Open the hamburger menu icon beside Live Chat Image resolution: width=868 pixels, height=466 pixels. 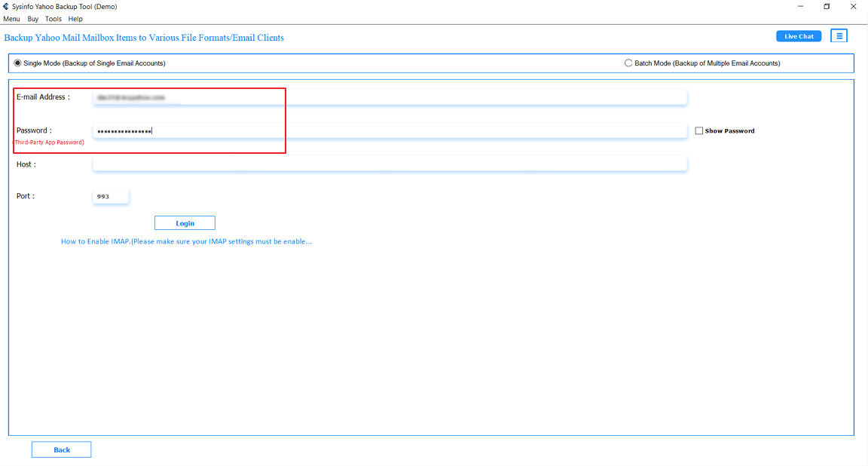839,36
